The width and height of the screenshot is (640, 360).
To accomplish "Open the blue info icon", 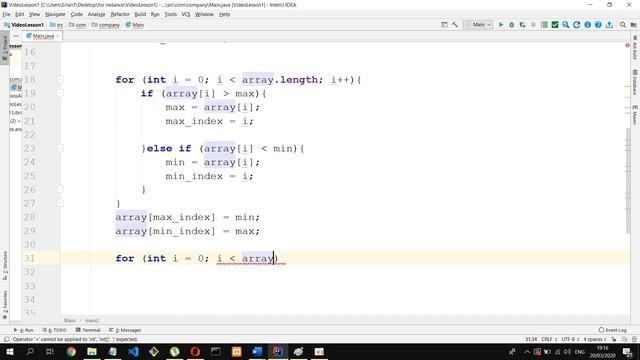I will click(587, 25).
